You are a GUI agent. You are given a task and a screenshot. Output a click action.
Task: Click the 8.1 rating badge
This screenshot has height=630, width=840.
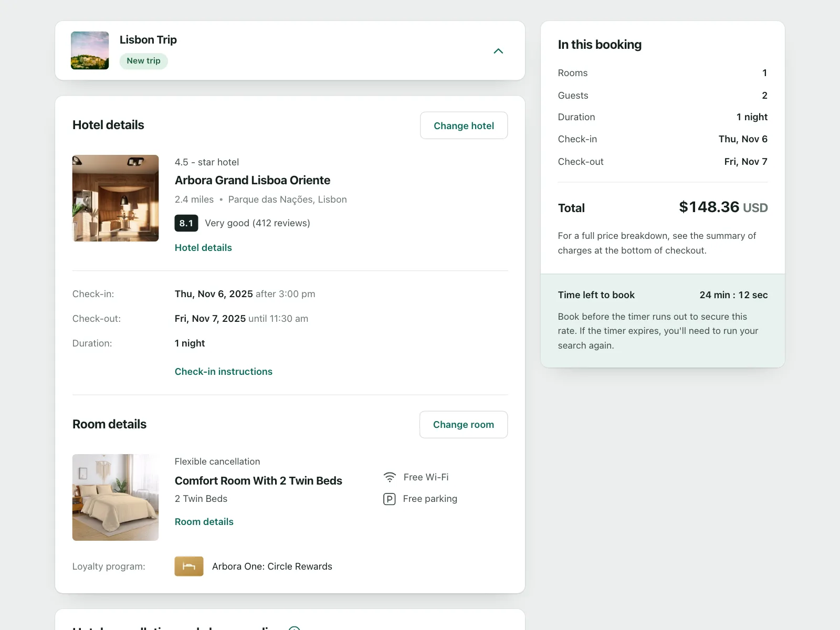[x=186, y=223]
